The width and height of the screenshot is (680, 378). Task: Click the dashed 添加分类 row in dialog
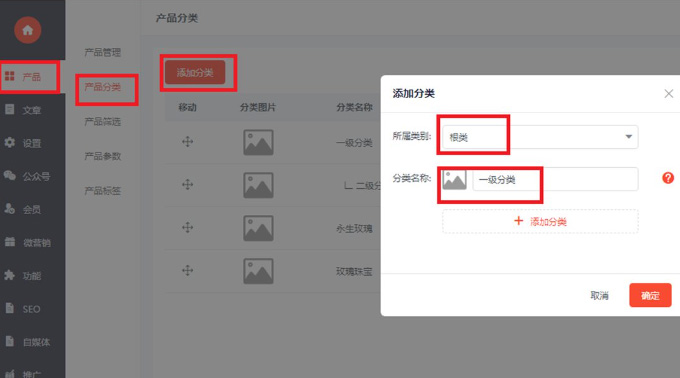tap(540, 222)
